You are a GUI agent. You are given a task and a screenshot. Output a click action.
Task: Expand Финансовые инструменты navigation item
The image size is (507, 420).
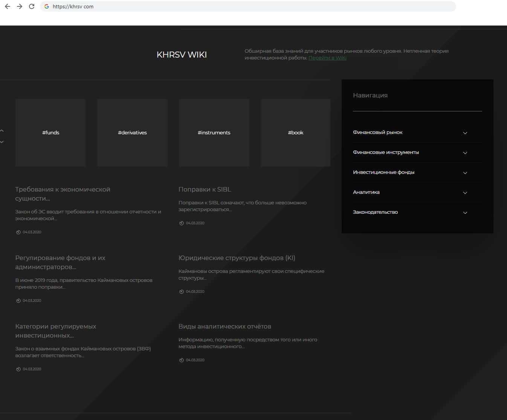pyautogui.click(x=465, y=153)
